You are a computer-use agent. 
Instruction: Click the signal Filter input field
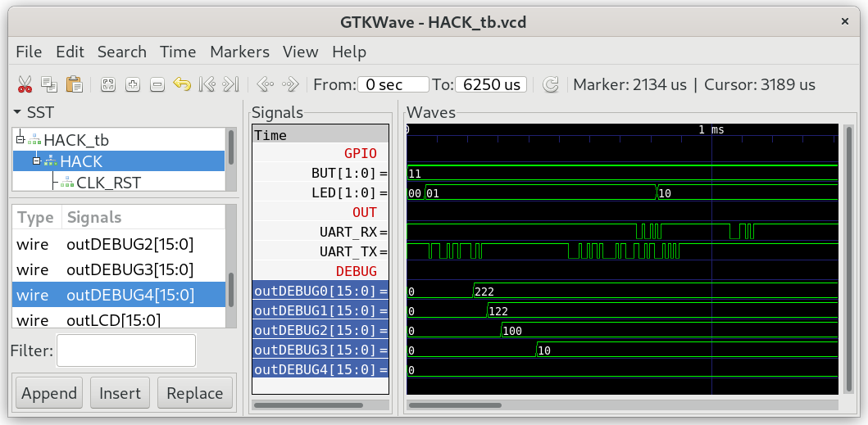126,350
